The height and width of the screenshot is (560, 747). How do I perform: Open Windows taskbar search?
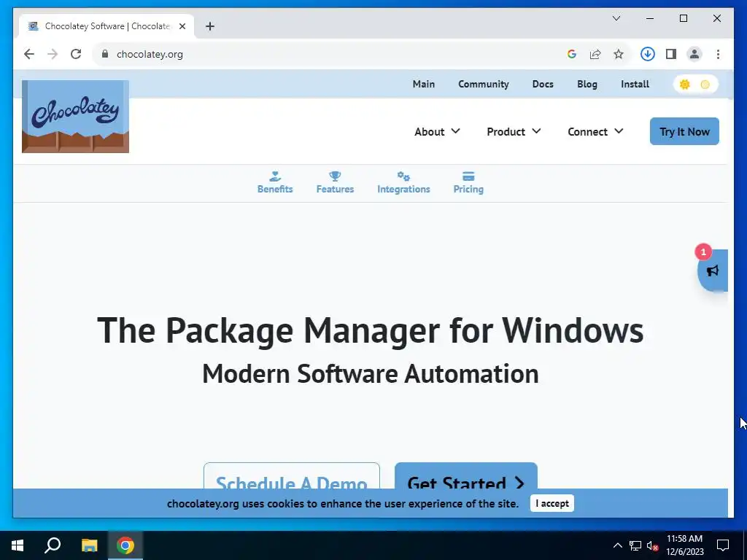[x=53, y=545]
